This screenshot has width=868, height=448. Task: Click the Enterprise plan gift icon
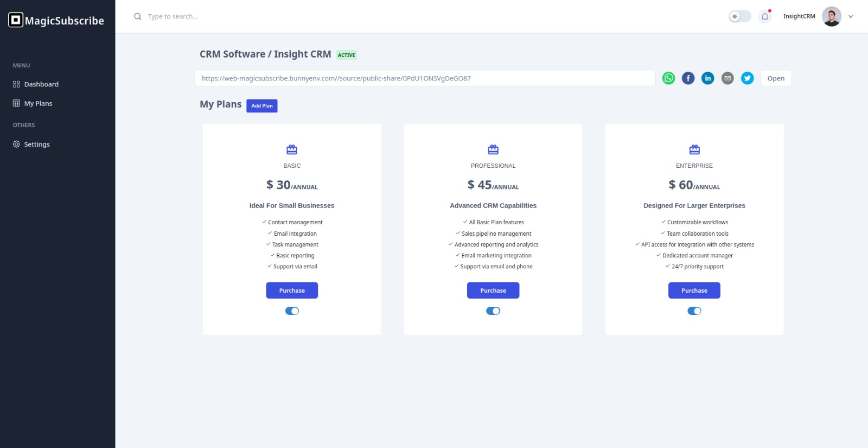tap(694, 149)
